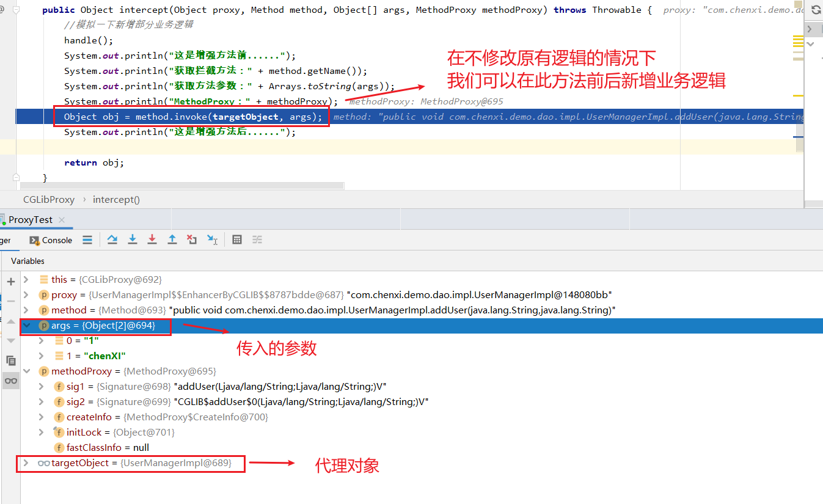Select the Variables panel header
823x504 pixels.
[27, 261]
